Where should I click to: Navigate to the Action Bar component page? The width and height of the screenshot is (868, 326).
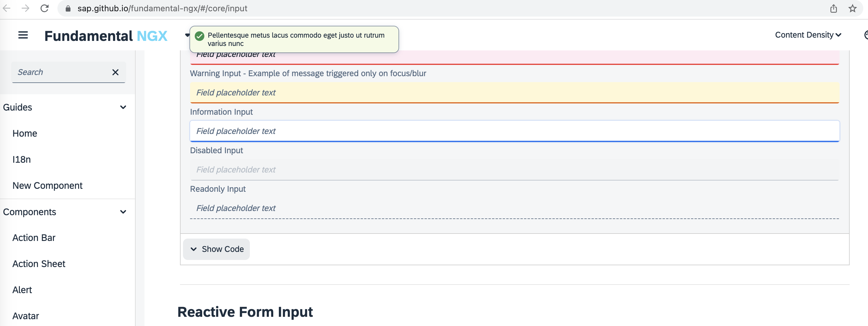[34, 238]
